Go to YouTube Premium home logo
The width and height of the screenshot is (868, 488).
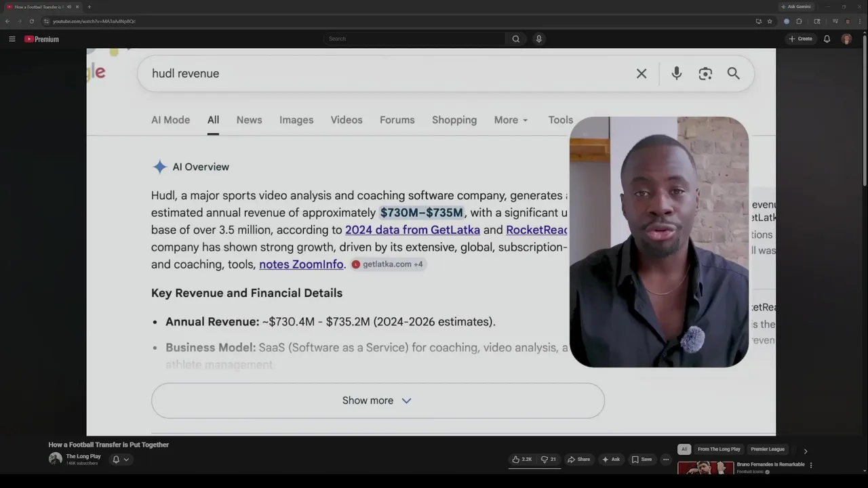[41, 39]
